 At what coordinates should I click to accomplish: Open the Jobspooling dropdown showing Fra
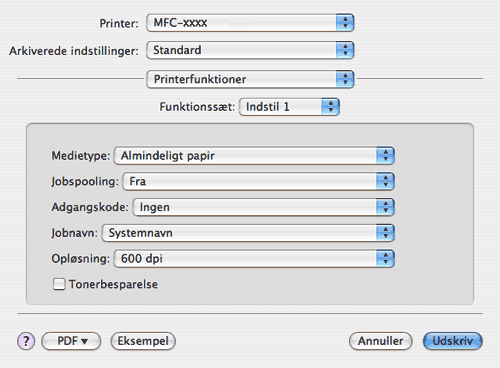coord(258,181)
